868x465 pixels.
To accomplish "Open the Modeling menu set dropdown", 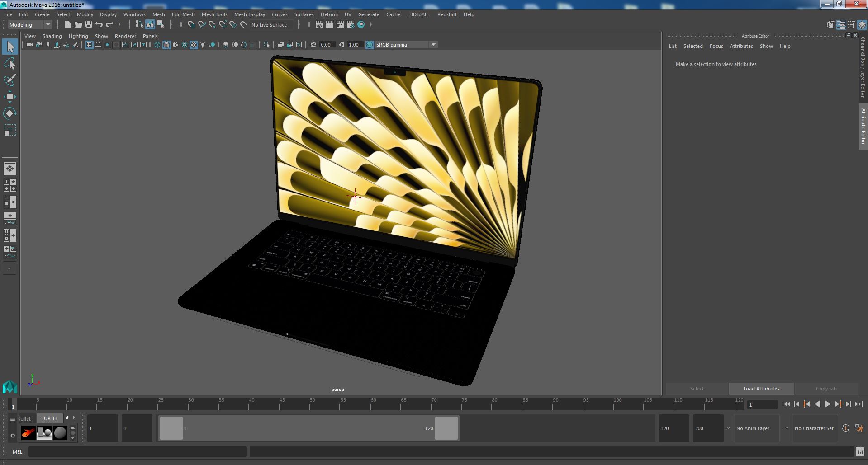I will pyautogui.click(x=30, y=25).
